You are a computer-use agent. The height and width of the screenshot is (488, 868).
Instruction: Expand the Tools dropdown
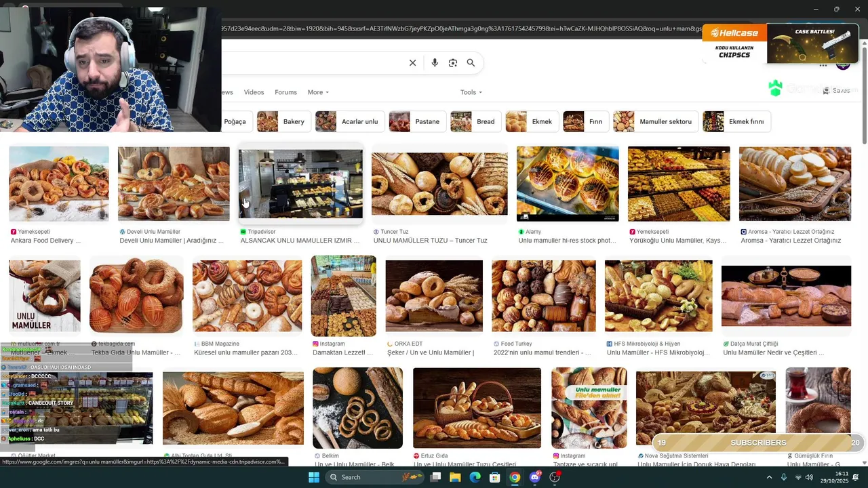471,92
